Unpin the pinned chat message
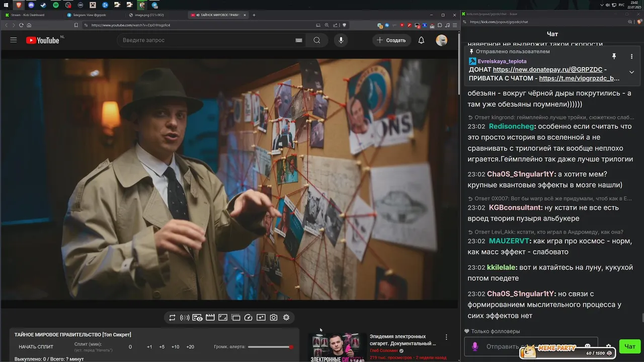Viewport: 644px width, 362px height. tap(614, 56)
